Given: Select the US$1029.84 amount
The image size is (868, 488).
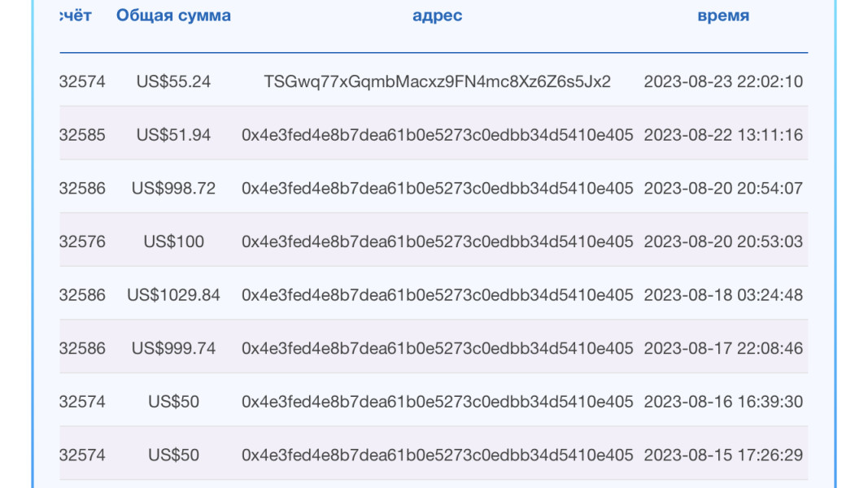Looking at the screenshot, I should click(x=173, y=295).
